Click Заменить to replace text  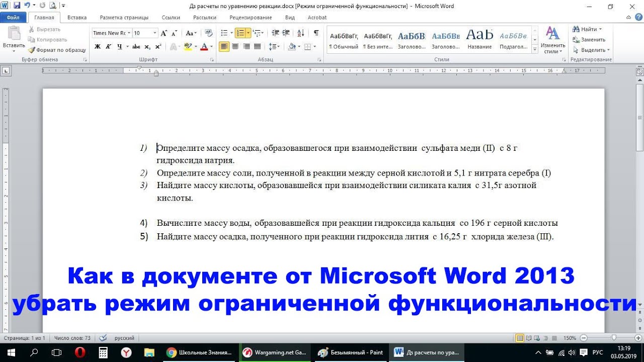coord(589,40)
